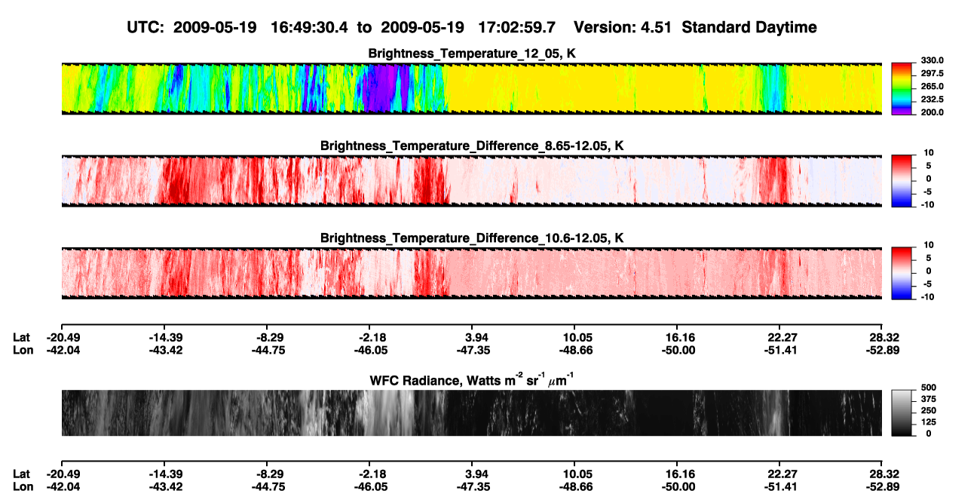Click longitude -51.41 on the bottom axis

781,486
